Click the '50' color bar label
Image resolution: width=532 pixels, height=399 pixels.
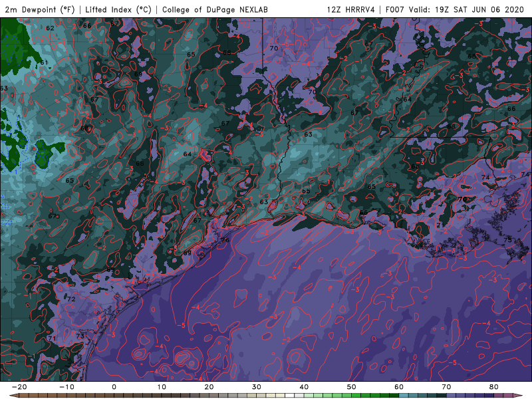352,387
